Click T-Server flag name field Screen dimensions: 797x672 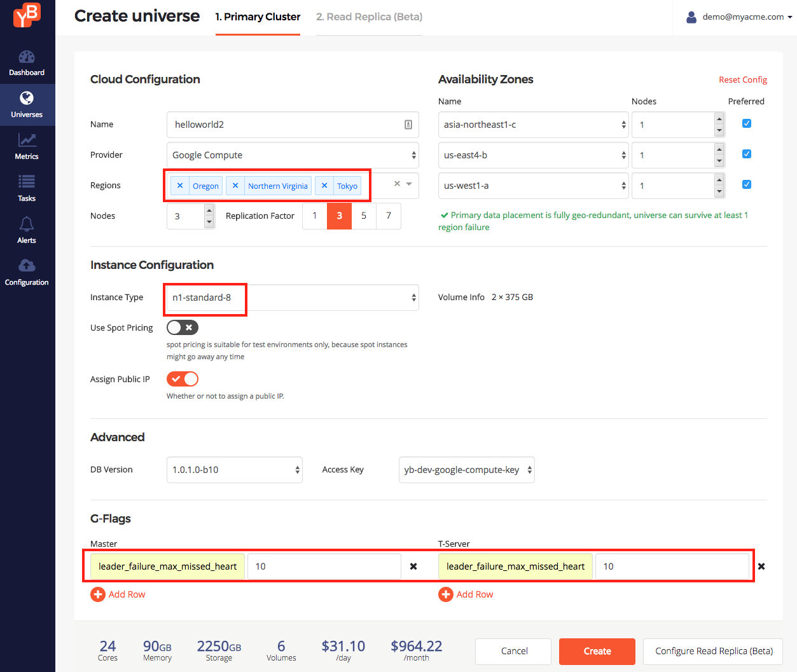point(515,566)
